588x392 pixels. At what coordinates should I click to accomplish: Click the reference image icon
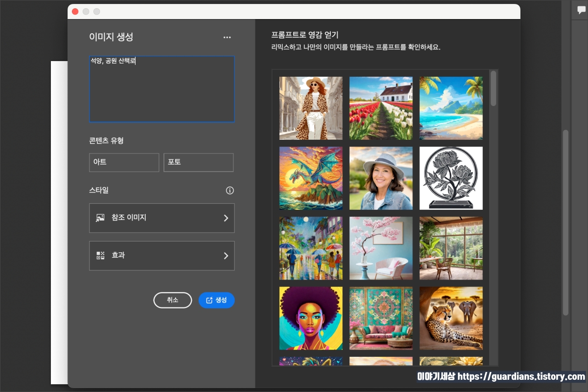100,218
